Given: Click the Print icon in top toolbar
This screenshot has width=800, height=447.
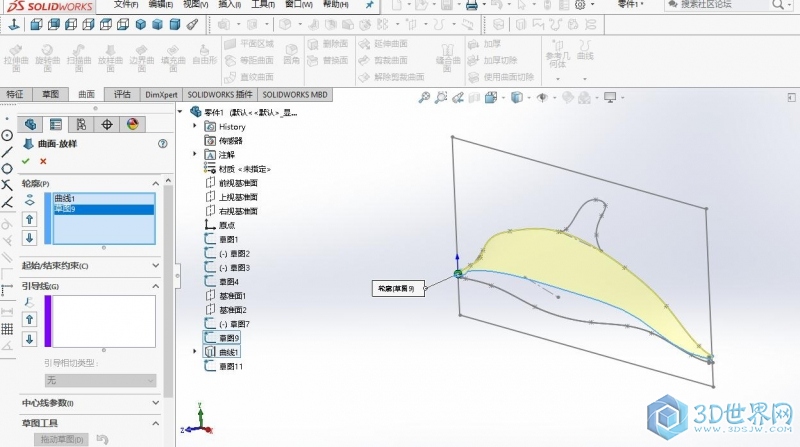Looking at the screenshot, I should click(472, 6).
